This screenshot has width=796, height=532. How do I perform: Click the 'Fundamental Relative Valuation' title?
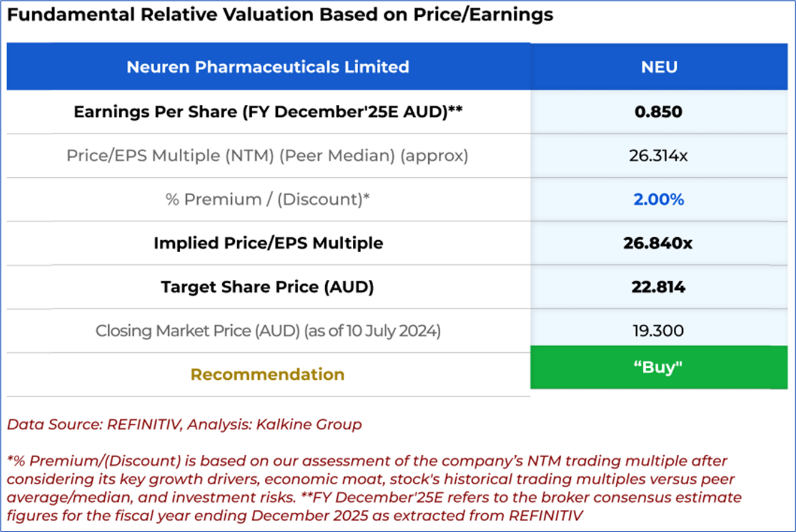pyautogui.click(x=280, y=15)
